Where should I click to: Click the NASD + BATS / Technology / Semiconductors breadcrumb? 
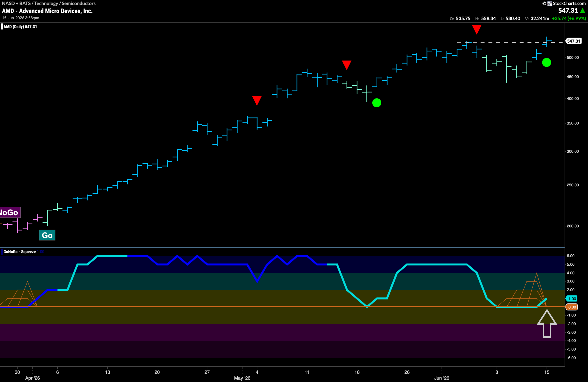pos(49,3)
